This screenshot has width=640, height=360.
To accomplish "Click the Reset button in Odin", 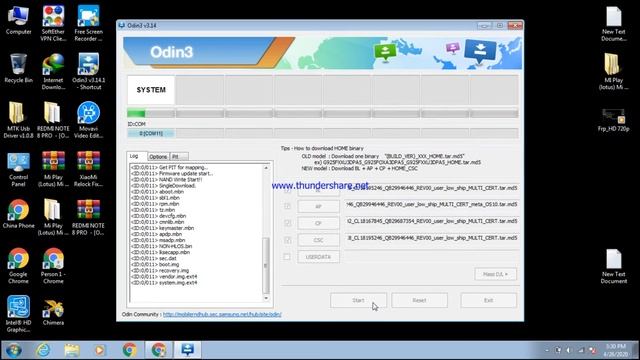I will click(419, 300).
